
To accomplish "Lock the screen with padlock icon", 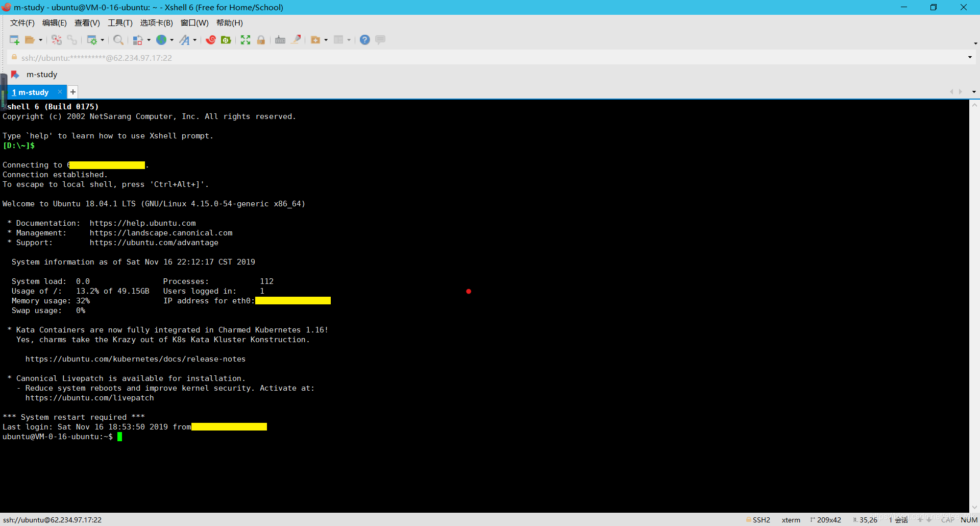I will click(x=261, y=40).
